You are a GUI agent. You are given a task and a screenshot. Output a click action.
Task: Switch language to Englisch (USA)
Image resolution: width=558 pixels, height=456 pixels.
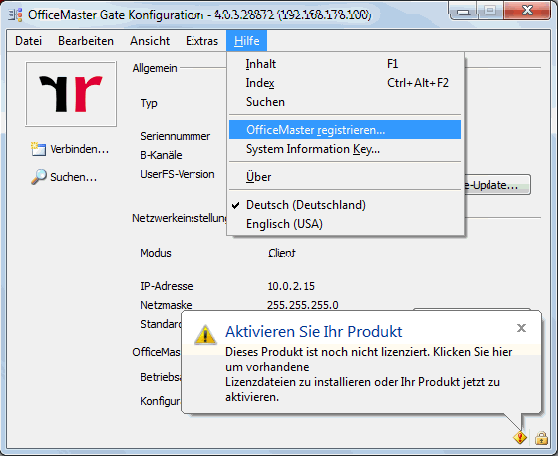pyautogui.click(x=345, y=224)
